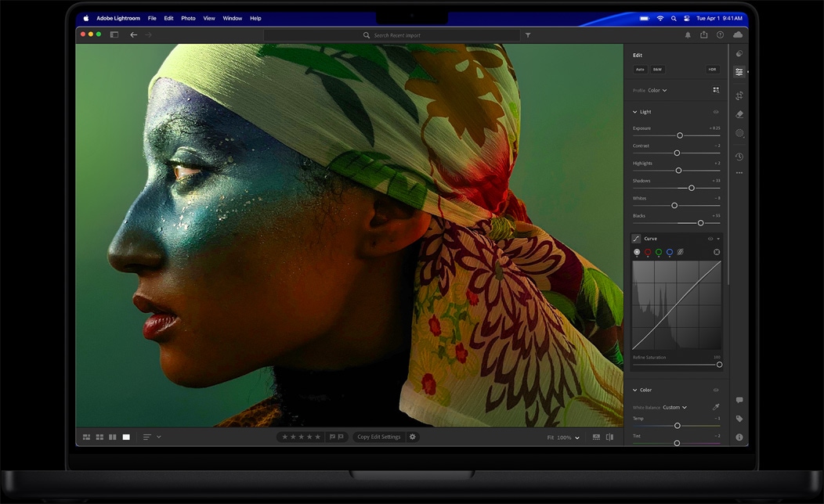Collapse the Light panel section

coord(633,111)
